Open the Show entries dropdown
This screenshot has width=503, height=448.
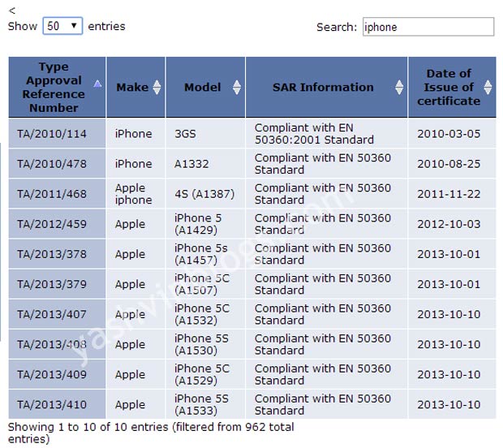pos(62,26)
